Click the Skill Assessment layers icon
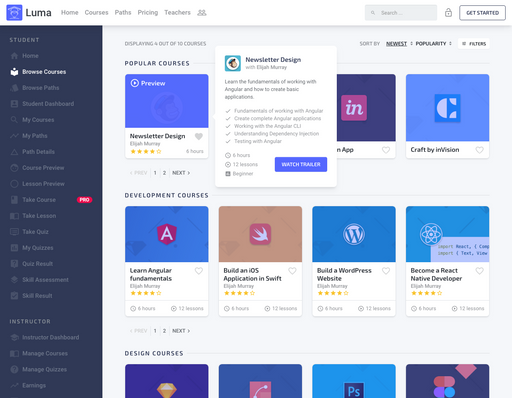This screenshot has height=398, width=512. click(x=14, y=280)
